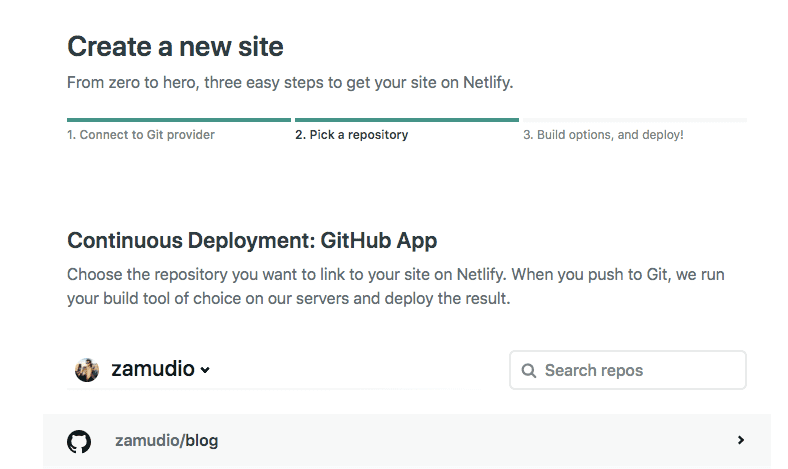Open the account dropdown chevron next to zamudio
Viewport: 788px width, 469px height.
(205, 371)
